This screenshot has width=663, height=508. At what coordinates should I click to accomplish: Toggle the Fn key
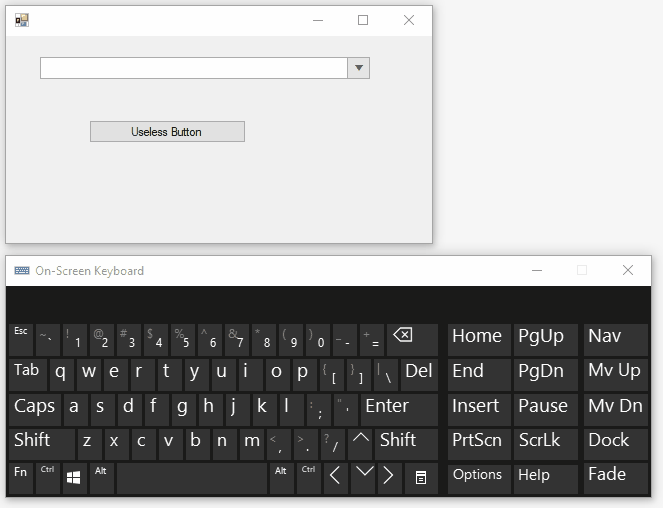pyautogui.click(x=21, y=478)
